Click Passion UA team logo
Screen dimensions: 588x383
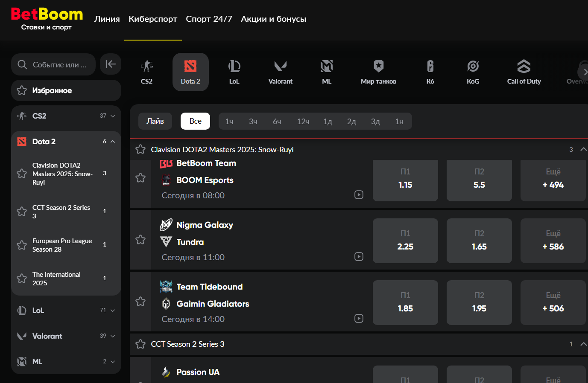tap(166, 372)
